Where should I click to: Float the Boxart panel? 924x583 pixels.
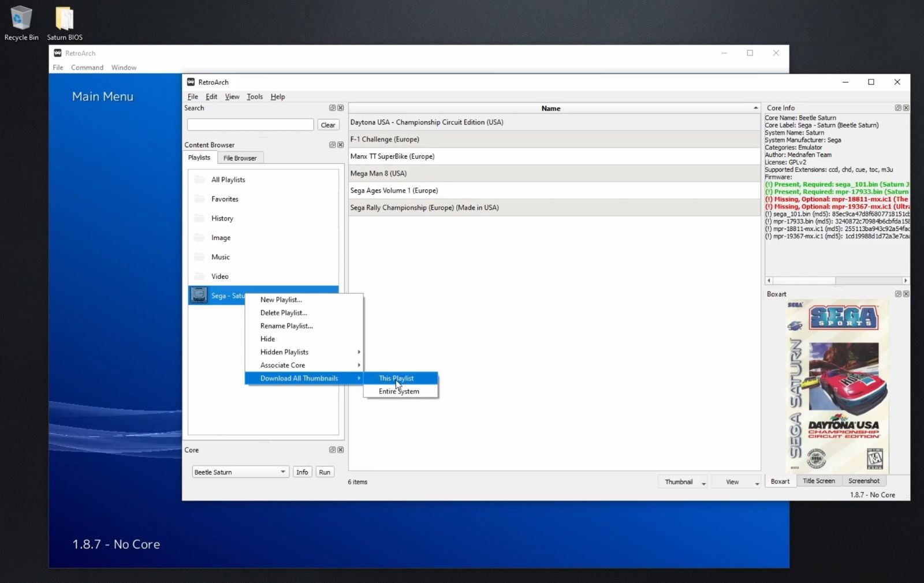click(898, 294)
